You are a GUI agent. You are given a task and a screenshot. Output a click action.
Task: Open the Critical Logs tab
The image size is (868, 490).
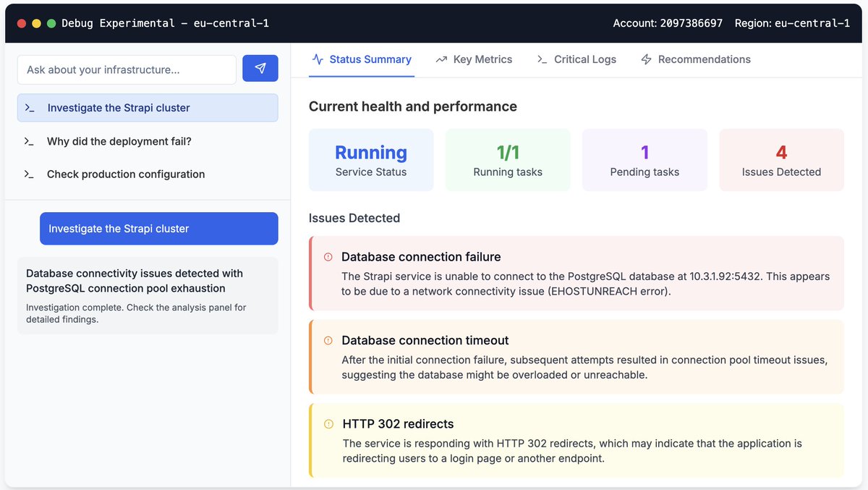point(586,59)
